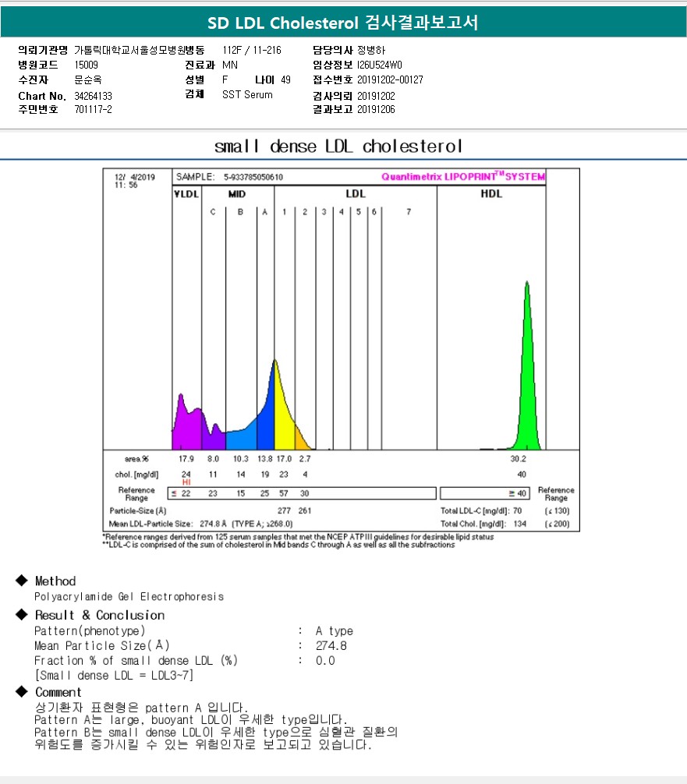Select the 'HDL' column header

click(x=491, y=194)
